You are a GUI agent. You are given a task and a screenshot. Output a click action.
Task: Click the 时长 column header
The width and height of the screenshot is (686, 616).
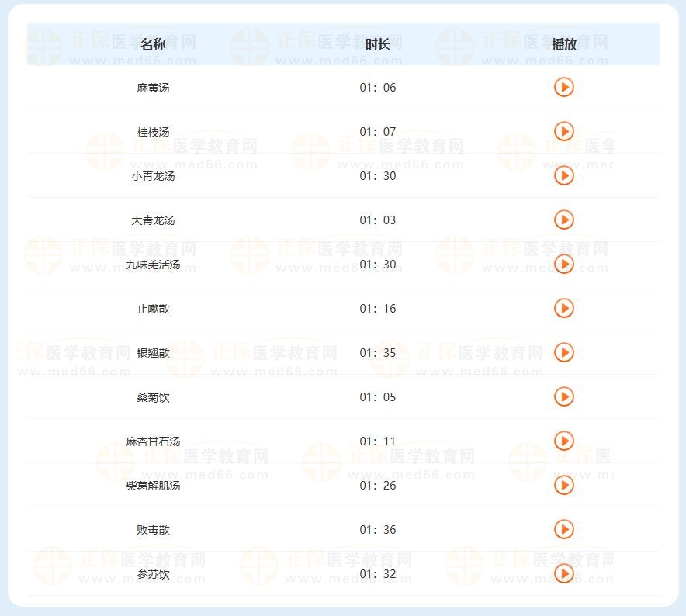pos(377,44)
